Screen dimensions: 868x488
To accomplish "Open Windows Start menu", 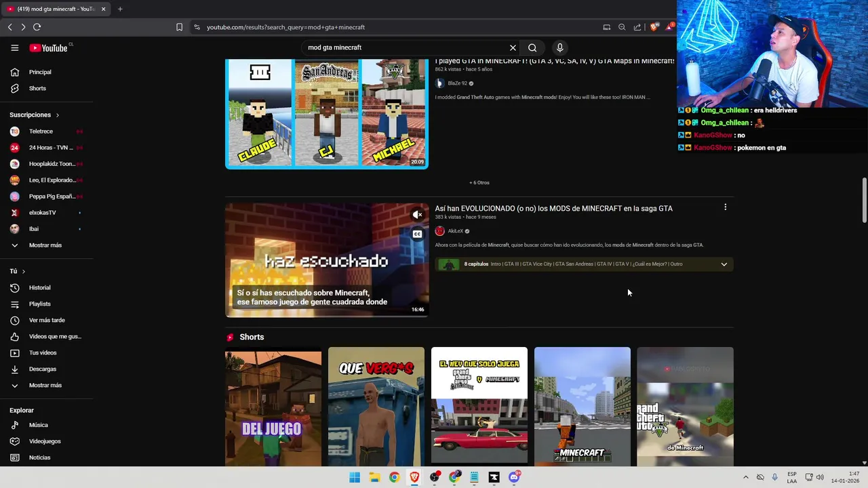I will pos(355,477).
